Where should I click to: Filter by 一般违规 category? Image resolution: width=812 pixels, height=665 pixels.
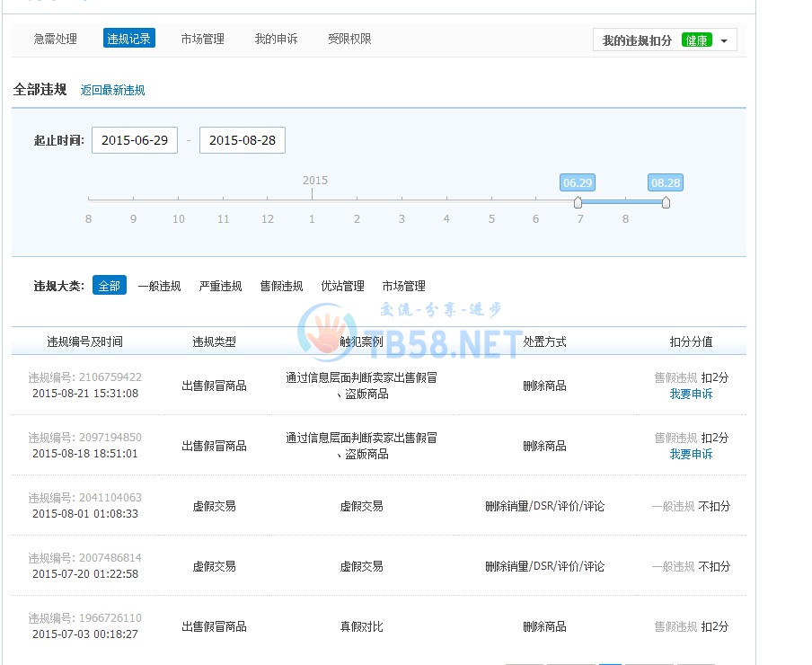click(x=159, y=286)
